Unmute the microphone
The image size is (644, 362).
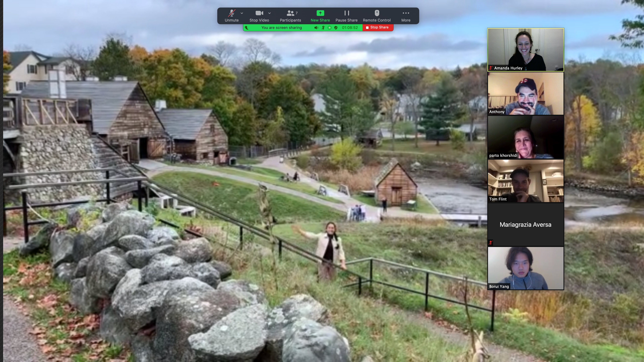[x=231, y=16]
